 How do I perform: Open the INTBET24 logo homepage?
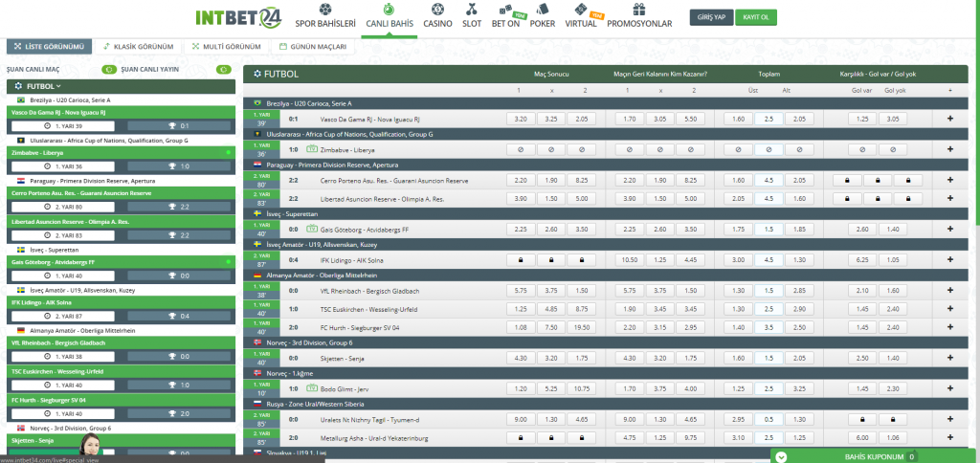point(238,17)
